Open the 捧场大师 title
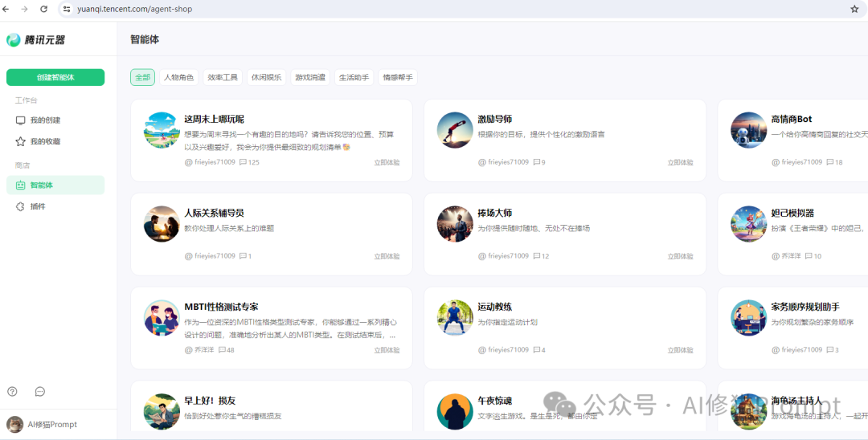Image resolution: width=868 pixels, height=440 pixels. pos(495,214)
